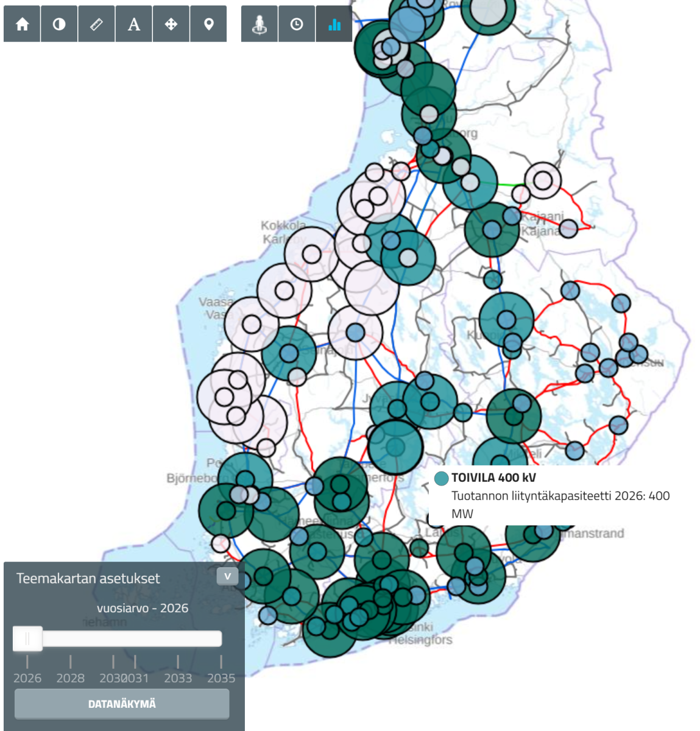
Task: Click the home icon in toolbar
Action: (23, 24)
